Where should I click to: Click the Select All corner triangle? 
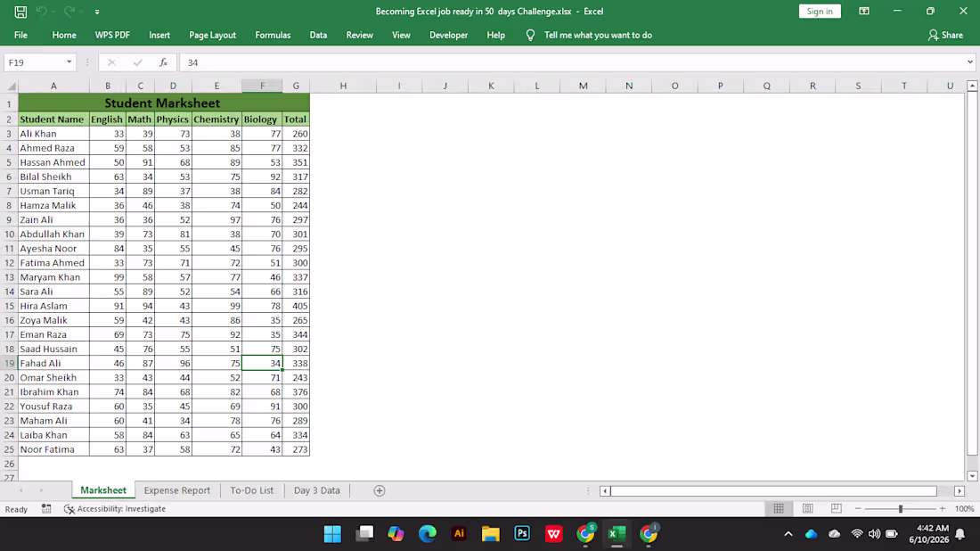pos(10,86)
